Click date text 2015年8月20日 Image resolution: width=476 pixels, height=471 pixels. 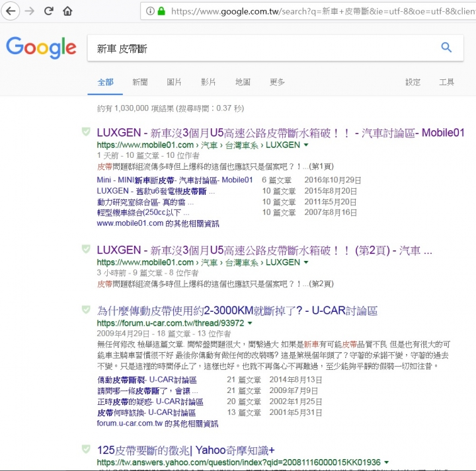(331, 191)
